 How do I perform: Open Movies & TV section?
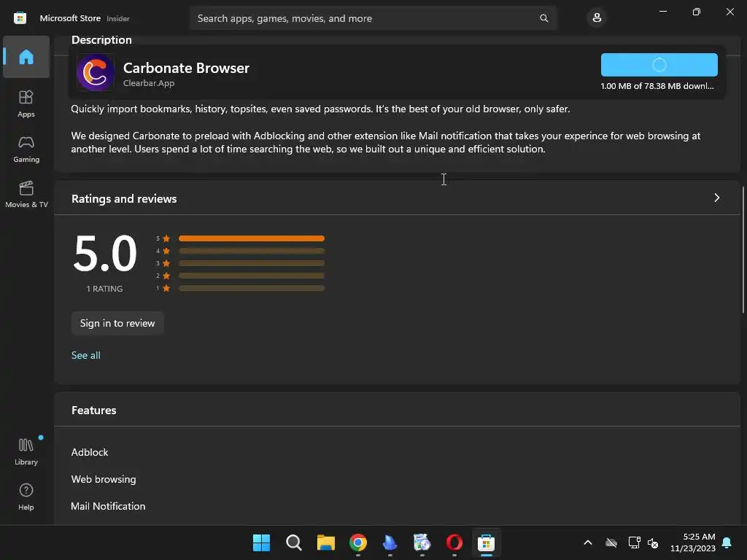(x=26, y=194)
